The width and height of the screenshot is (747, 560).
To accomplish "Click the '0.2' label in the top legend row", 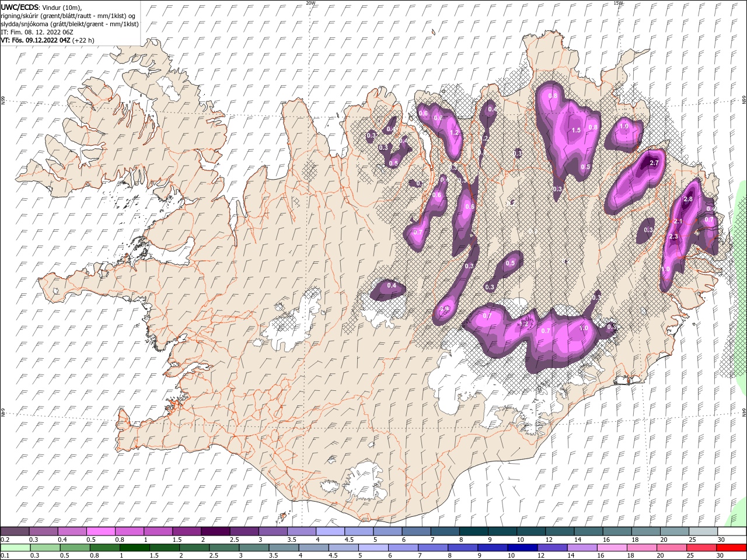I will 5,540.
